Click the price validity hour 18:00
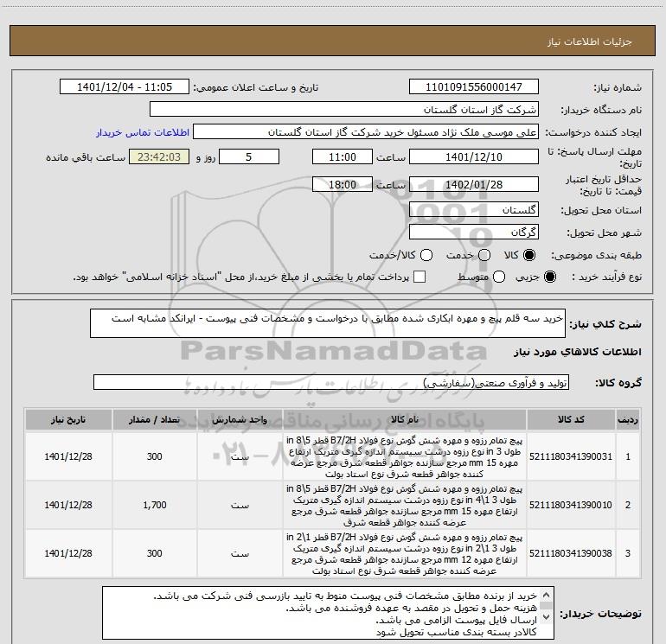666x644 pixels. tap(343, 184)
